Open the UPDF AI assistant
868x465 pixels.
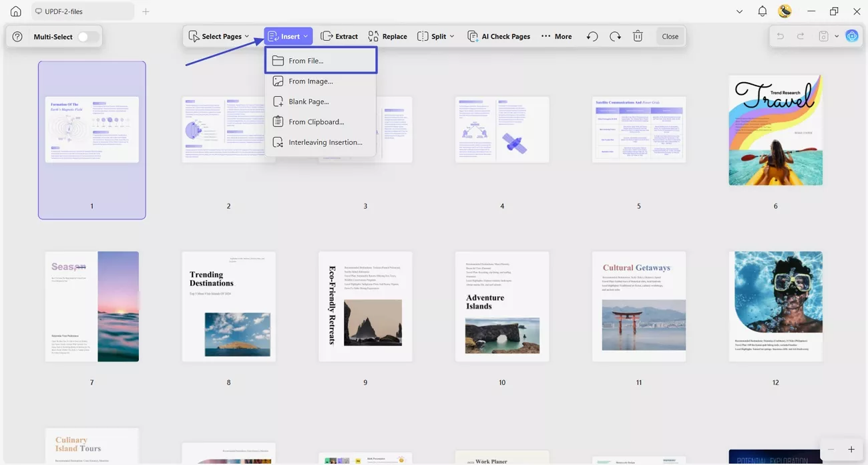point(852,35)
